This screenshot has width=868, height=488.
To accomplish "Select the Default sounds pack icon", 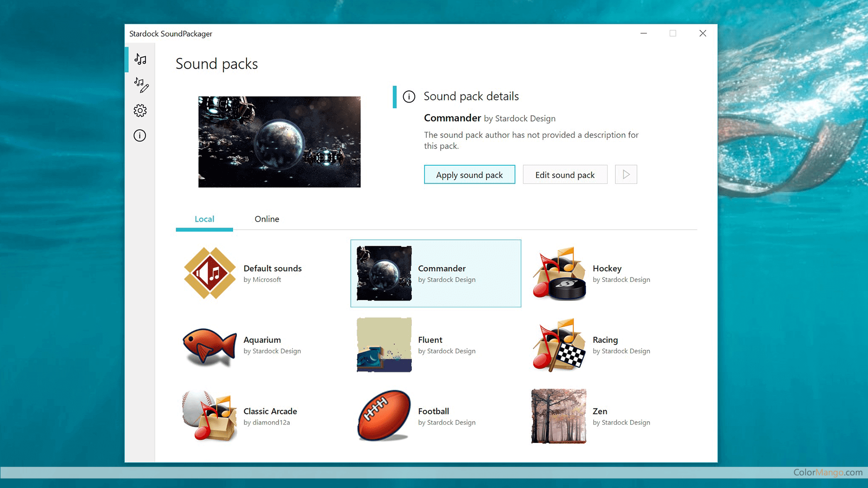I will [210, 273].
